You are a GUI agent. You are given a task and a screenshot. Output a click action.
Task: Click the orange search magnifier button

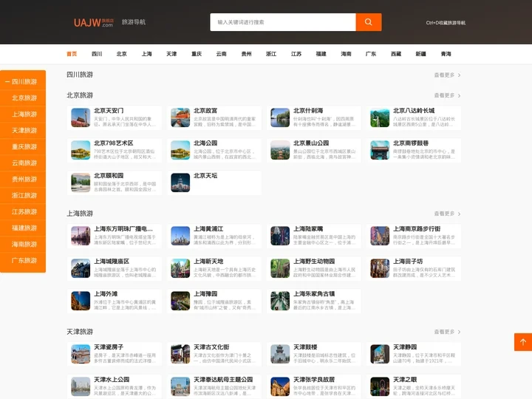point(369,22)
